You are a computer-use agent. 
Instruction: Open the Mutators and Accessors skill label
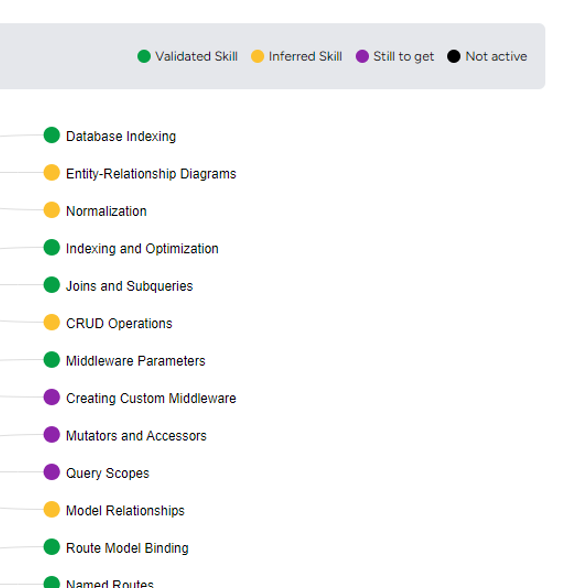tap(136, 436)
